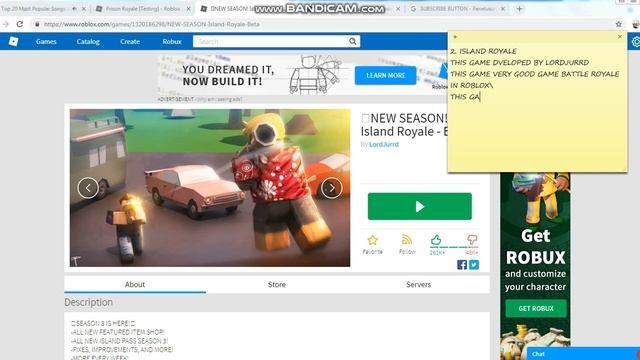This screenshot has height=360, width=640.
Task: Click the 'SEASON 3 IS HERE!' description line
Action: [x=103, y=323]
